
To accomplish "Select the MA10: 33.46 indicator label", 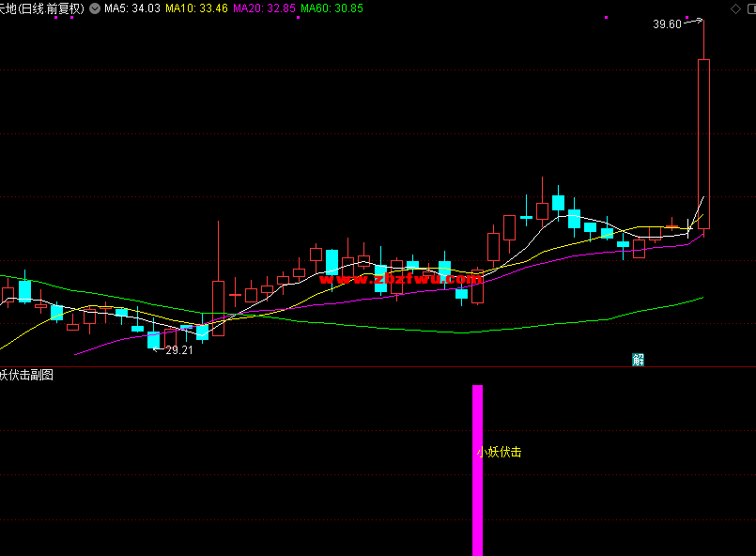I will click(196, 8).
